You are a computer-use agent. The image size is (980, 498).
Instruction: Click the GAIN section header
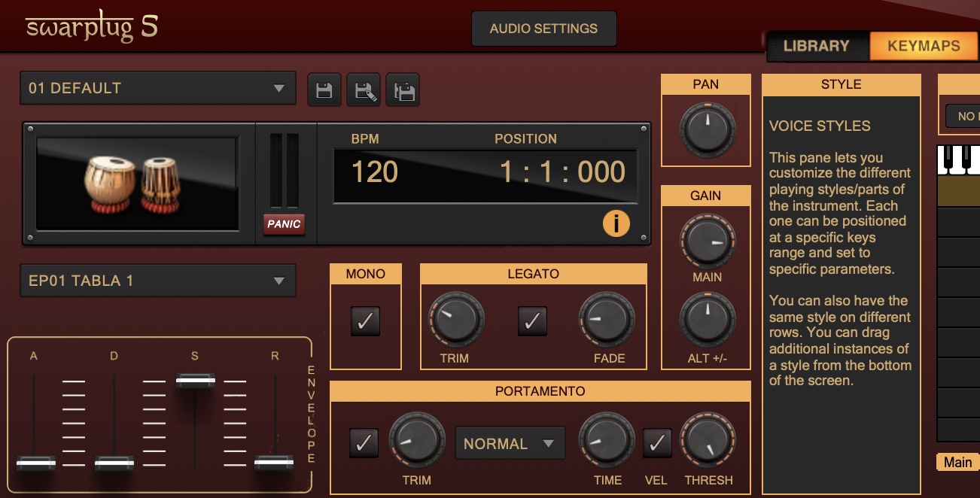[706, 196]
